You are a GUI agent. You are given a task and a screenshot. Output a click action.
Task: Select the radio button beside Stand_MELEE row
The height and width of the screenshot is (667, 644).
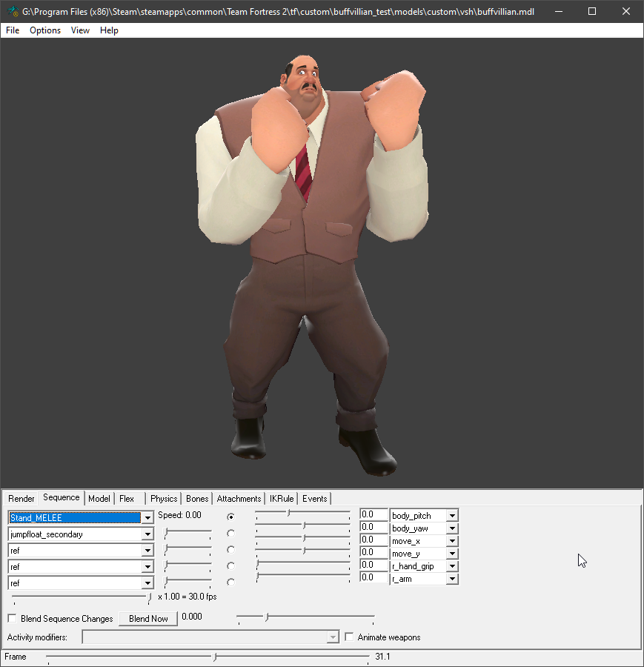tap(230, 517)
